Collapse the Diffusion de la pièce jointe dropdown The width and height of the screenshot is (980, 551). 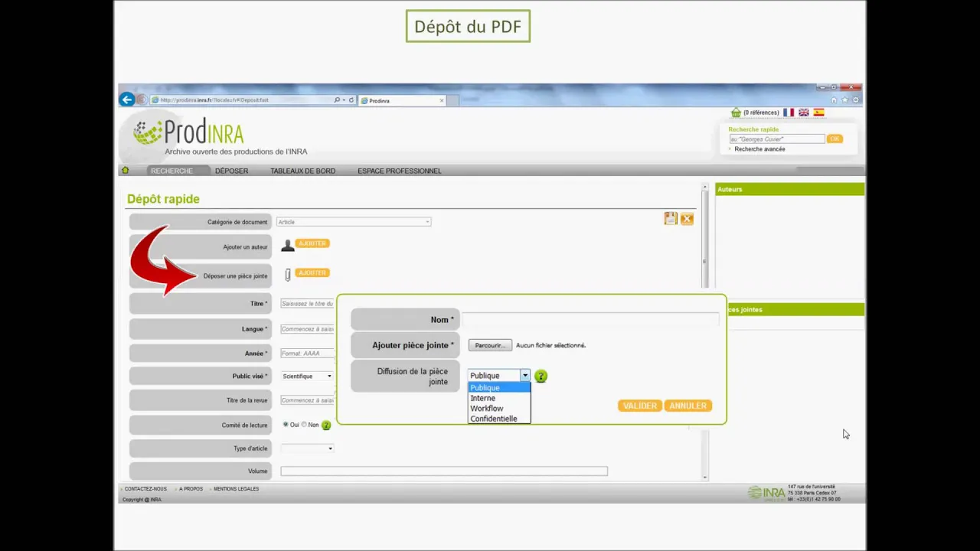(x=525, y=376)
